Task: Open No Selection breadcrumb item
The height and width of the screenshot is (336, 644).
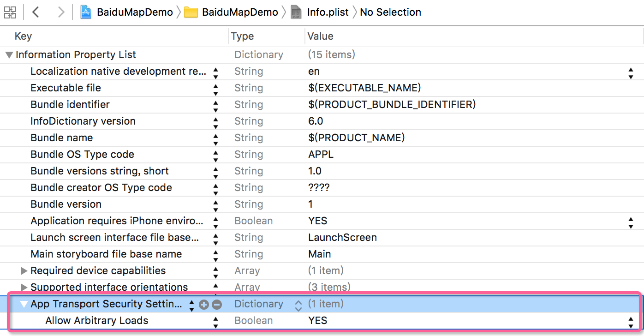Action: 390,12
